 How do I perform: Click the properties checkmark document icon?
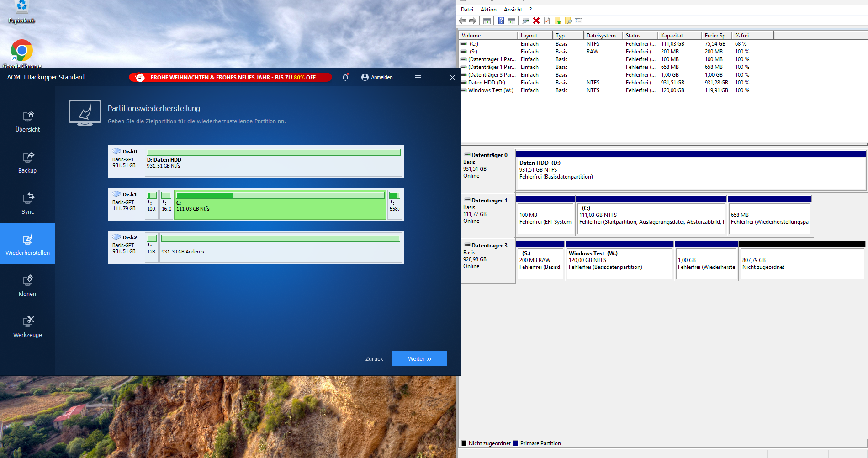pyautogui.click(x=547, y=21)
